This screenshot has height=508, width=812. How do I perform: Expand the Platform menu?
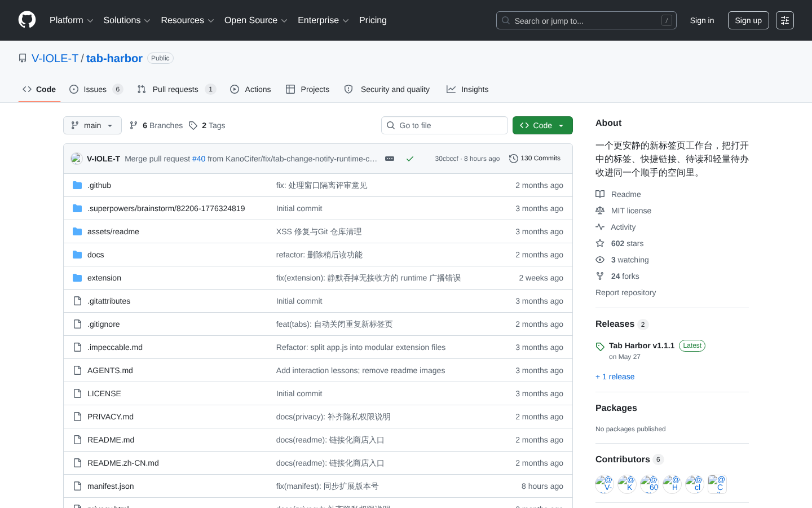pyautogui.click(x=72, y=20)
